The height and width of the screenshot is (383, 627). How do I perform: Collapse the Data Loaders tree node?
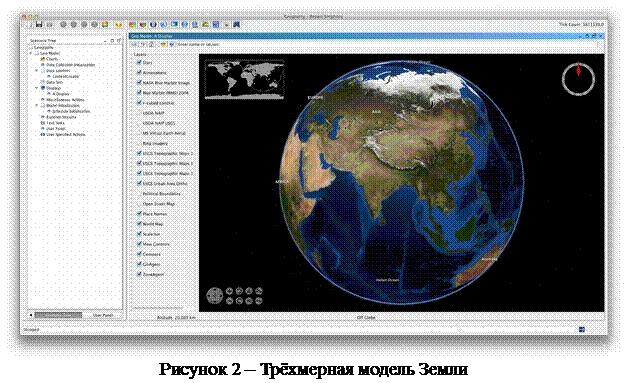tap(37, 70)
